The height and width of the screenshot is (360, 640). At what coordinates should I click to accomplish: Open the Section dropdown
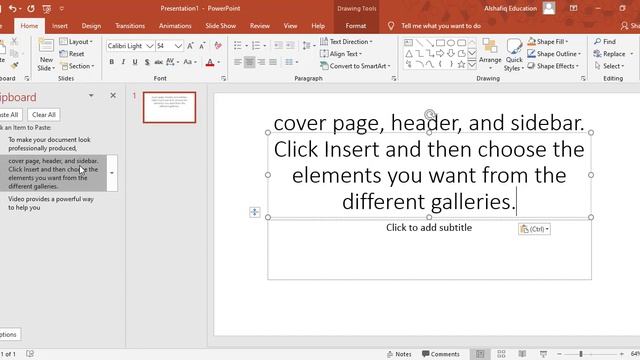[x=77, y=66]
